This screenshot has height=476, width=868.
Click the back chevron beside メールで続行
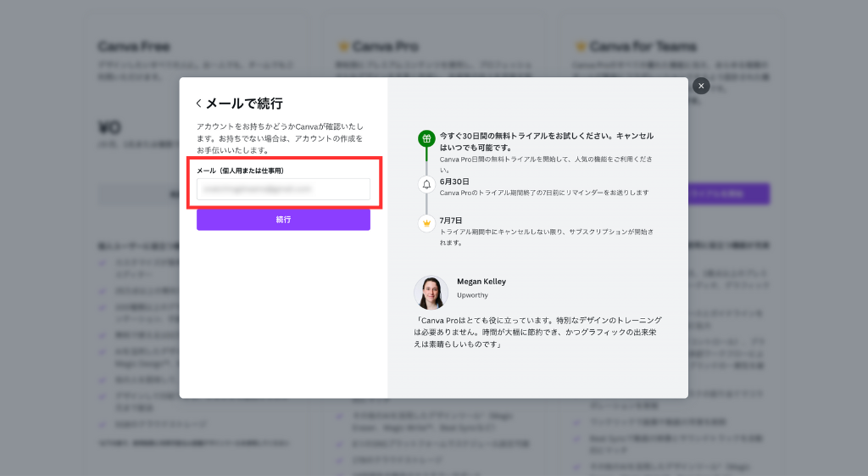(199, 104)
